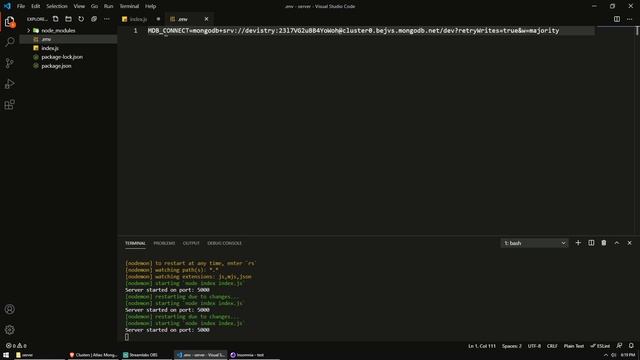Open the terminal selector dropdown '1: bash'
The width and height of the screenshot is (640, 360).
point(534,243)
